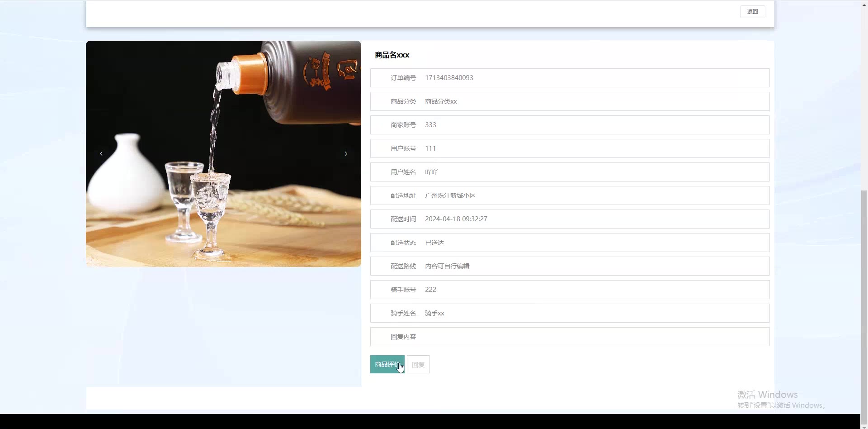868x429 pixels.
Task: Select the product title 商品名xxx
Action: pos(392,55)
